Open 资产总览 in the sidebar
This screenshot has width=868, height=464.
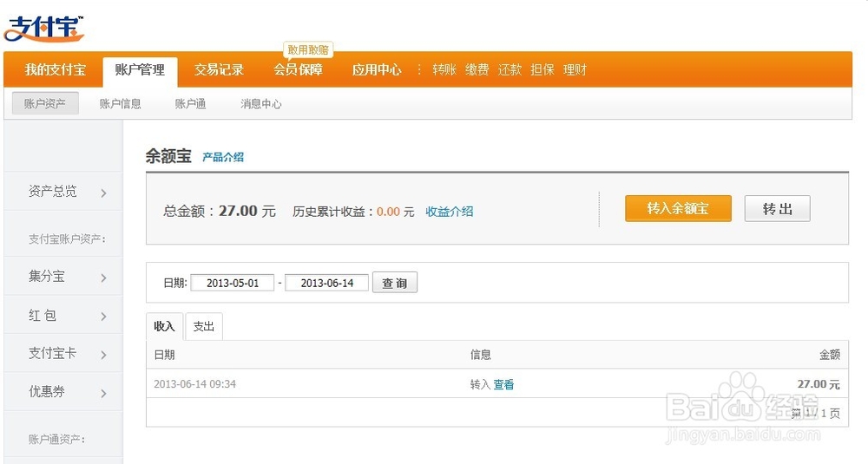(x=53, y=192)
